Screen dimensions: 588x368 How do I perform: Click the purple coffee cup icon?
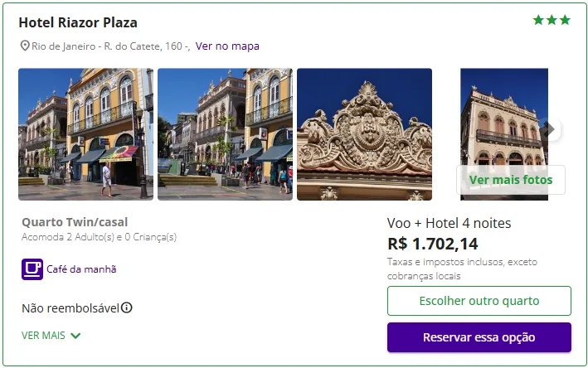(x=32, y=269)
